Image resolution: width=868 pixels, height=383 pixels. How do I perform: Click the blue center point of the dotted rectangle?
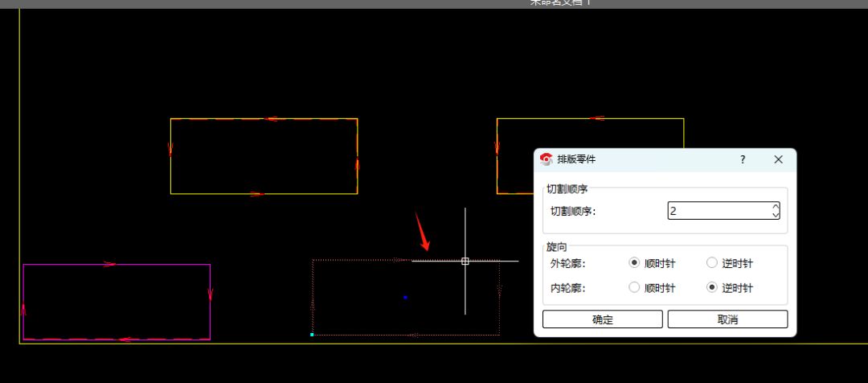(x=405, y=298)
